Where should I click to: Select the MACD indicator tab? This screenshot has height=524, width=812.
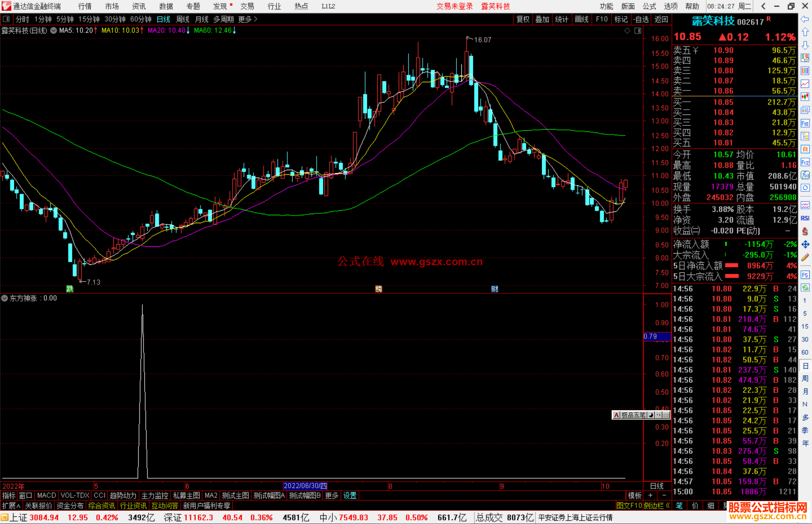click(x=47, y=496)
